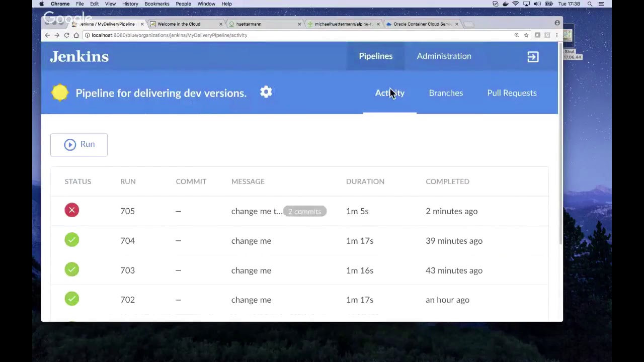The width and height of the screenshot is (644, 362).
Task: Click run number 705
Action: click(x=127, y=211)
